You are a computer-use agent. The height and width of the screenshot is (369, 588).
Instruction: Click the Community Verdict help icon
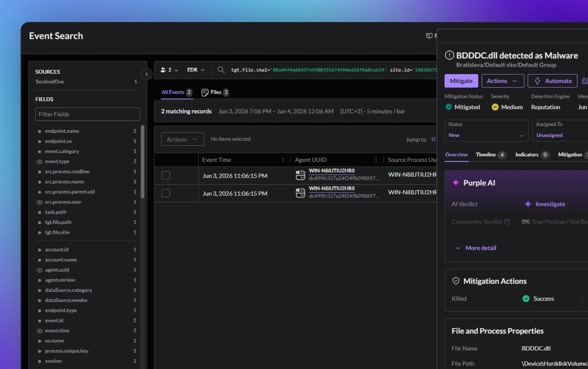click(x=507, y=222)
